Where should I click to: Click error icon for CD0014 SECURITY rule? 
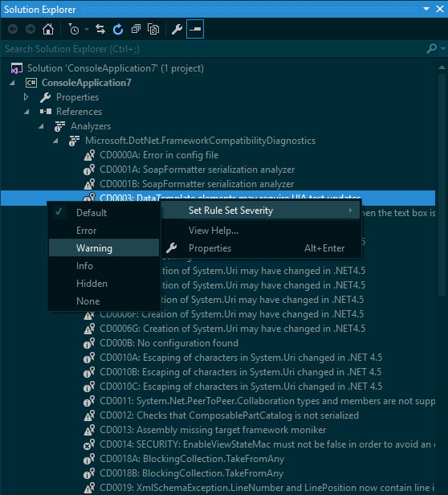(89, 444)
